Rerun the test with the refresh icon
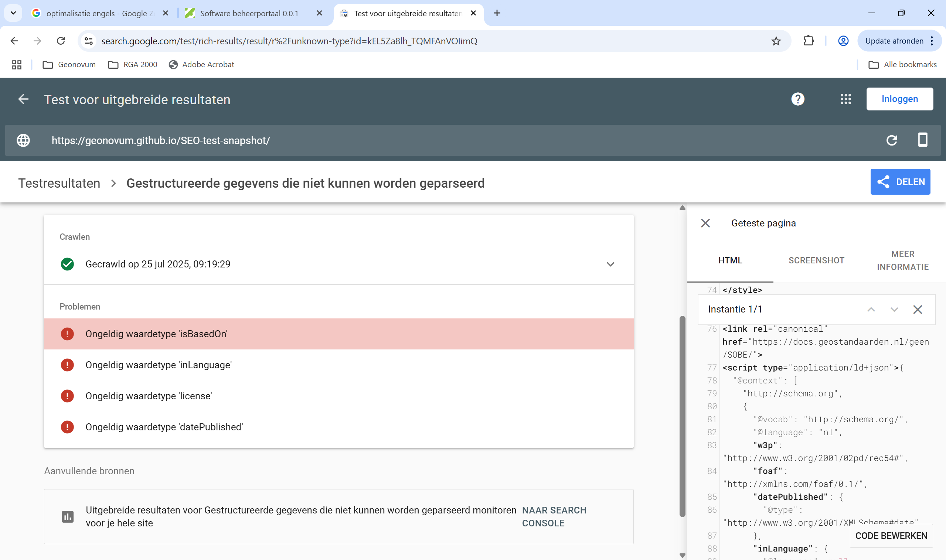 coord(891,140)
